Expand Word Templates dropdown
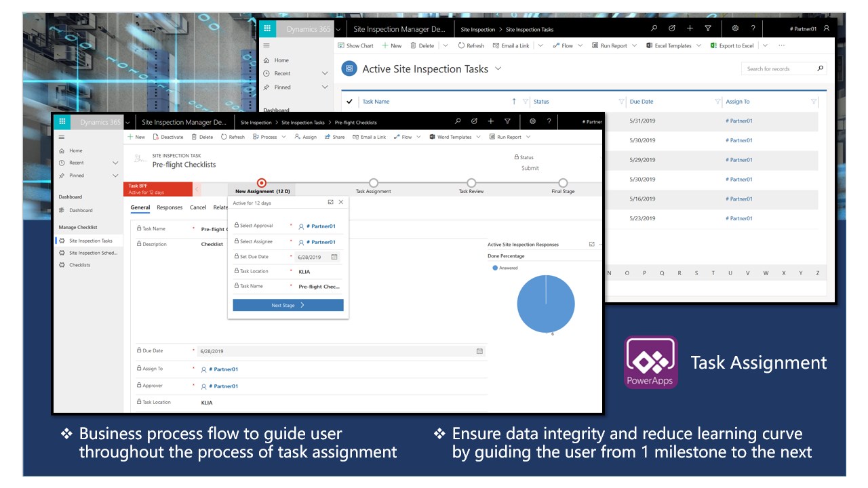Image resolution: width=868 pixels, height=488 pixels. (479, 137)
